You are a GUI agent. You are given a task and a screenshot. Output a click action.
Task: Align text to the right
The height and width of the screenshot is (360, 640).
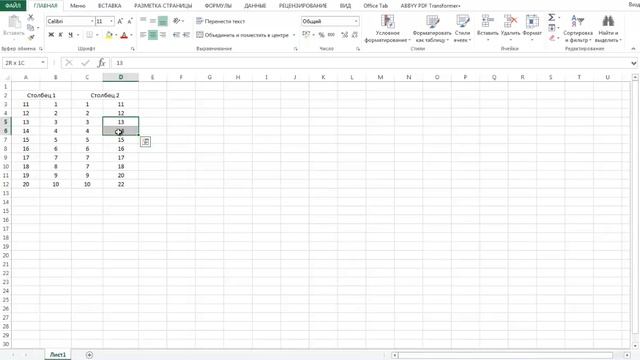point(162,35)
